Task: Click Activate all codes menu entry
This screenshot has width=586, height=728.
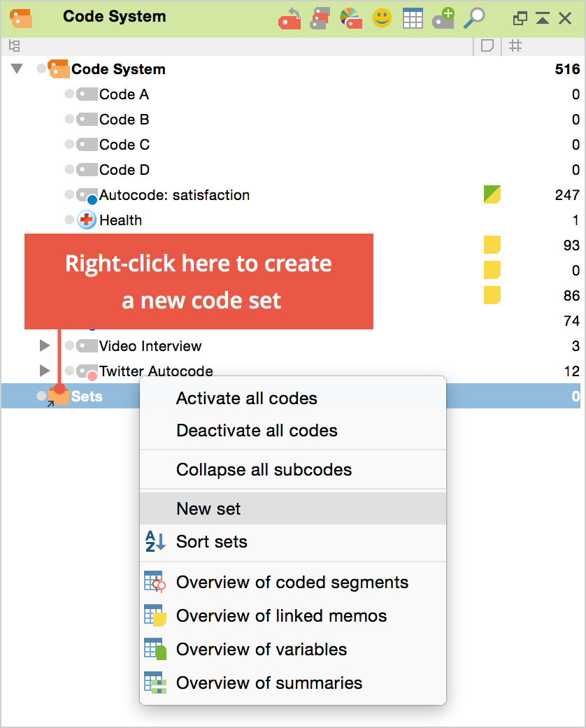Action: [246, 399]
